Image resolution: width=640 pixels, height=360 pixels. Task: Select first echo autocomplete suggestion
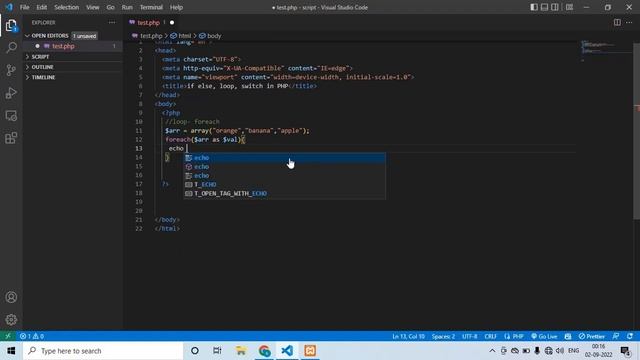tap(284, 158)
